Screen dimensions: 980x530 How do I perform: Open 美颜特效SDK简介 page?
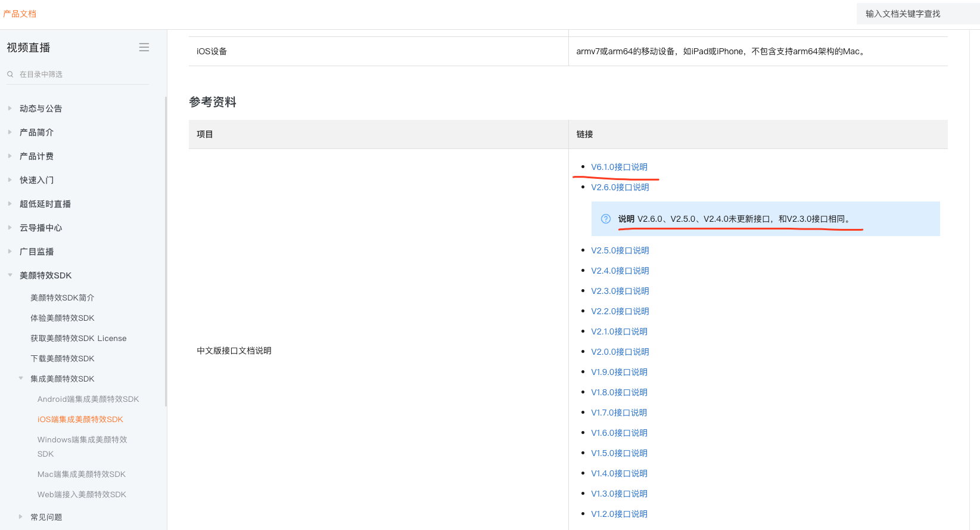pos(63,297)
